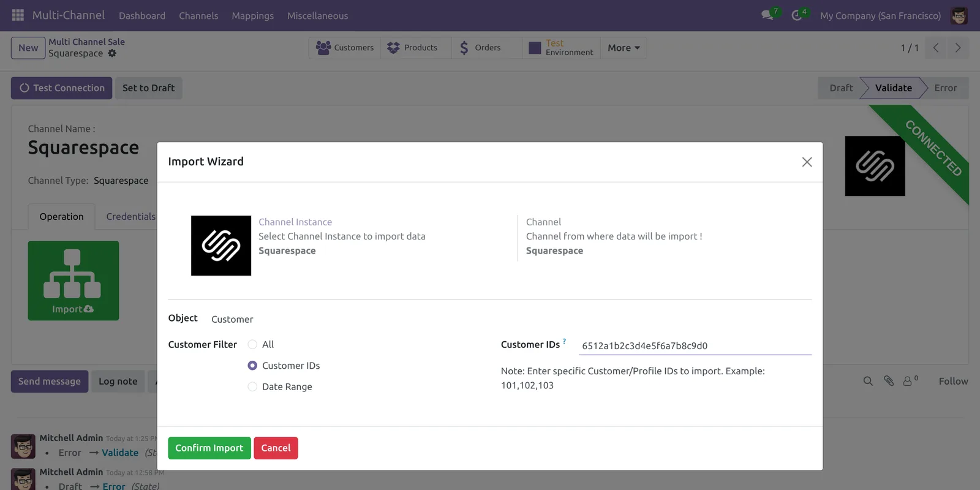Click the Squarespace channel logo image at top right
The image size is (980, 490).
point(875,166)
